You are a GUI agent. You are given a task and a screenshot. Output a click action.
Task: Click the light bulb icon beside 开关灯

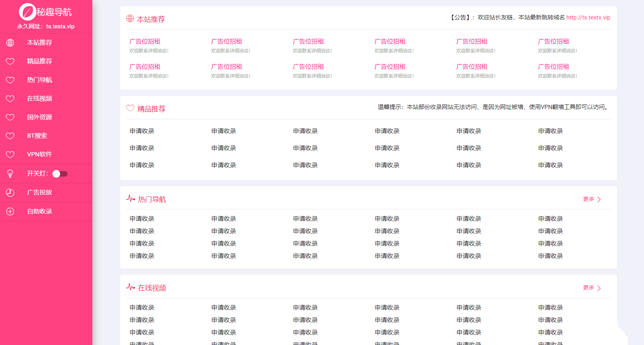coord(10,173)
